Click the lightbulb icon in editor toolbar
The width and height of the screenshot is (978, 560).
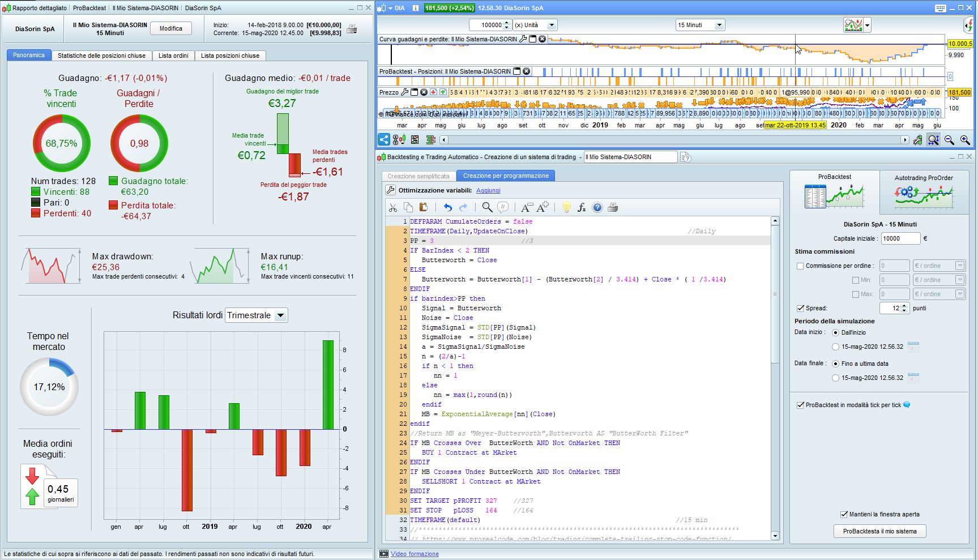point(566,208)
